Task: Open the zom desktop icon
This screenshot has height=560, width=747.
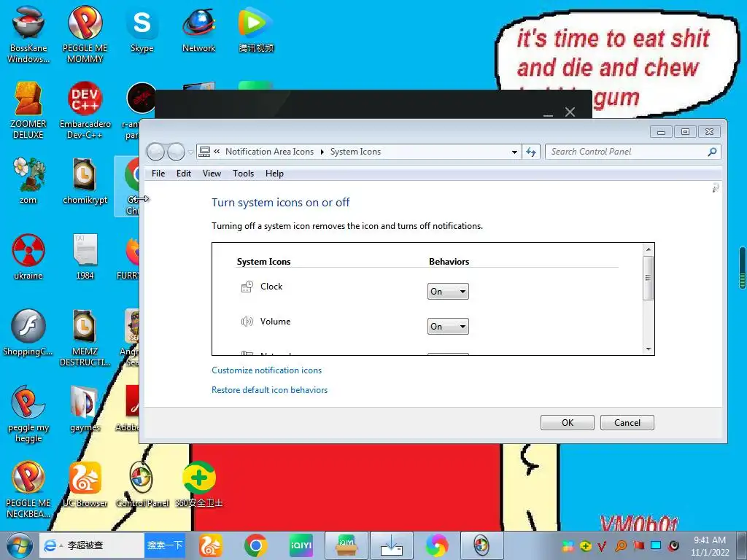Action: 28,180
